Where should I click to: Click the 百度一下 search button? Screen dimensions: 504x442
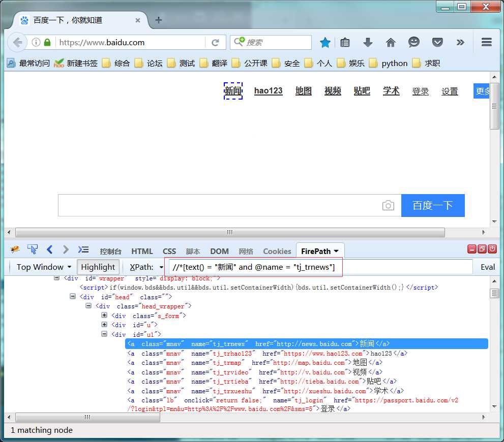[x=433, y=205]
